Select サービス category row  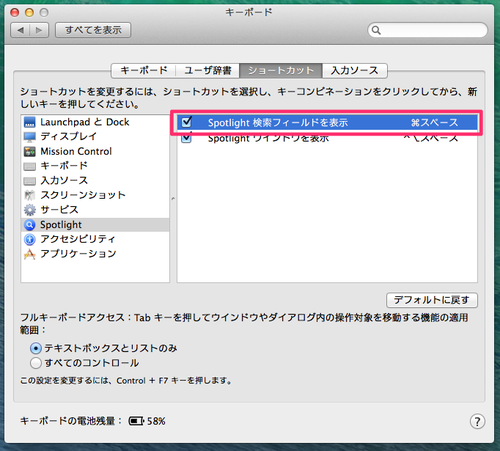[95, 210]
